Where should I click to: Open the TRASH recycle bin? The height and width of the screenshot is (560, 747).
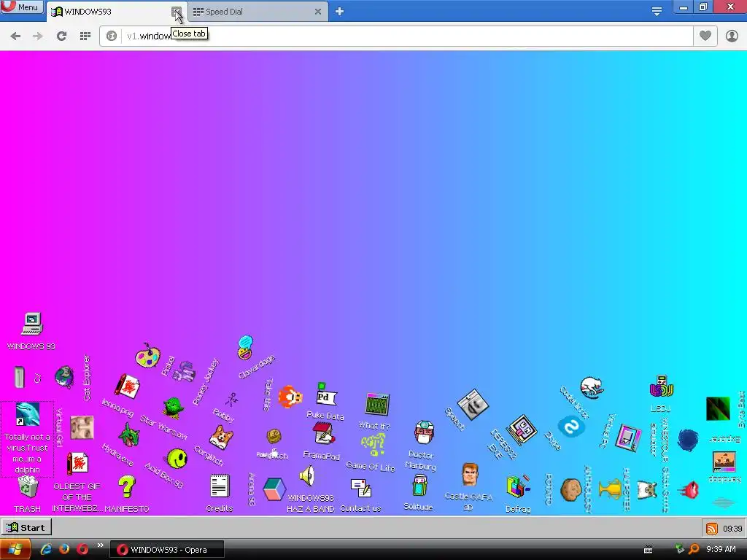coord(28,486)
